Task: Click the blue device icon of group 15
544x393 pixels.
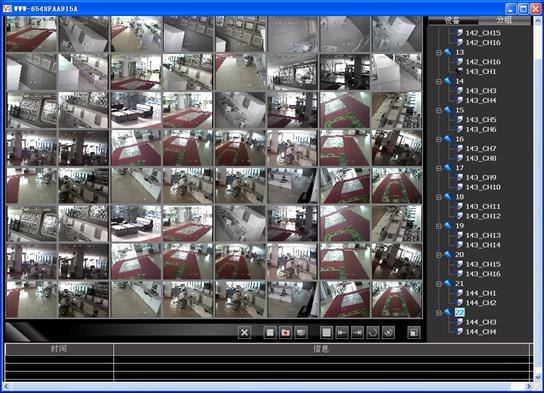Action: 448,110
